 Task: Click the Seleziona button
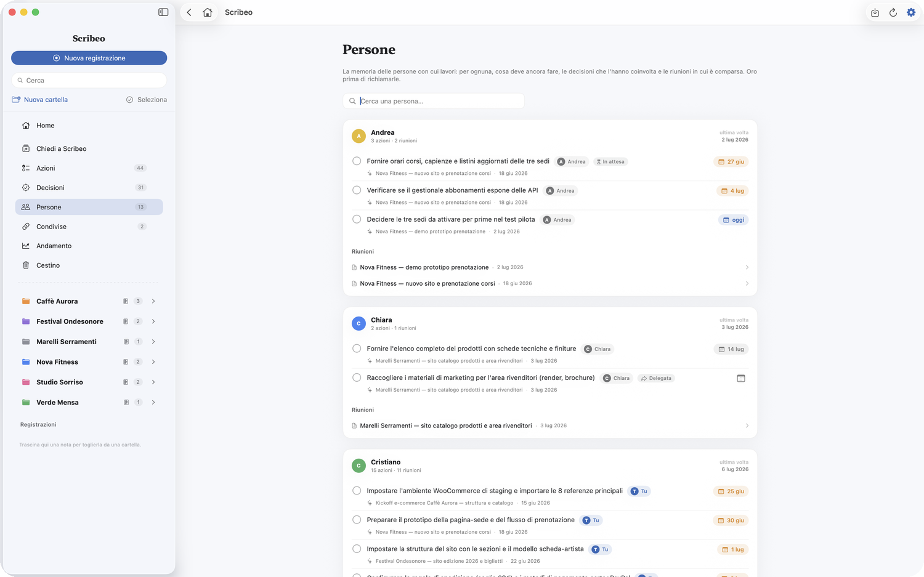coord(147,100)
